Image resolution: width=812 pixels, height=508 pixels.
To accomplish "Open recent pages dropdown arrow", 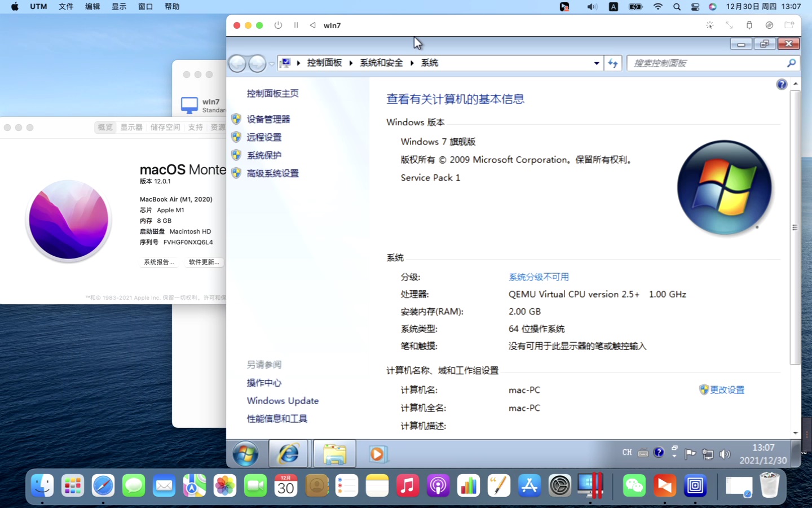I will pyautogui.click(x=272, y=64).
